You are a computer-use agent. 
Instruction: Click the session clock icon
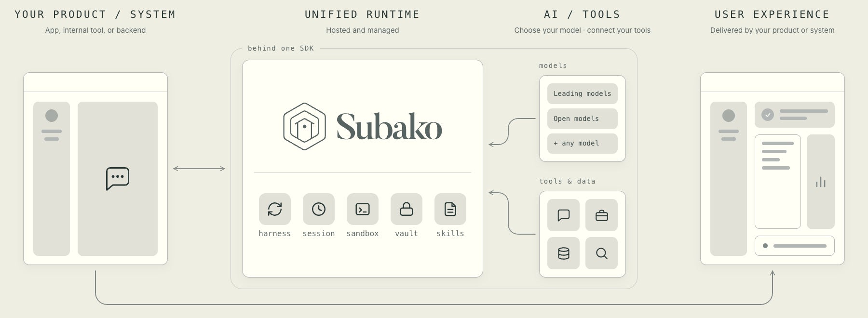pyautogui.click(x=319, y=209)
